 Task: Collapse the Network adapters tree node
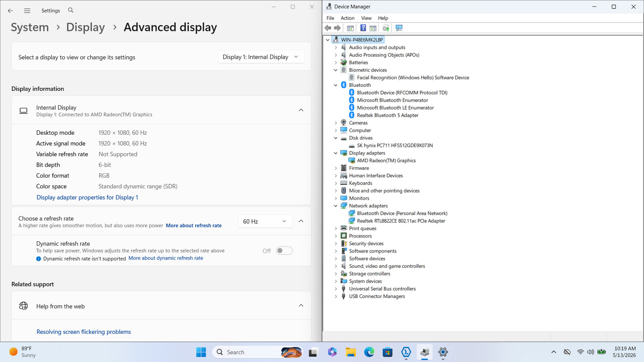point(336,206)
